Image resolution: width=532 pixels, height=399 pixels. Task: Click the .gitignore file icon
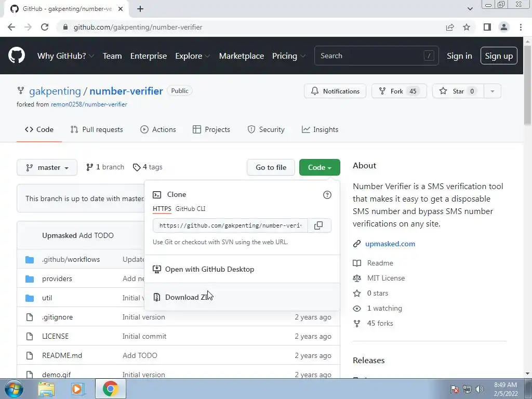pos(30,317)
